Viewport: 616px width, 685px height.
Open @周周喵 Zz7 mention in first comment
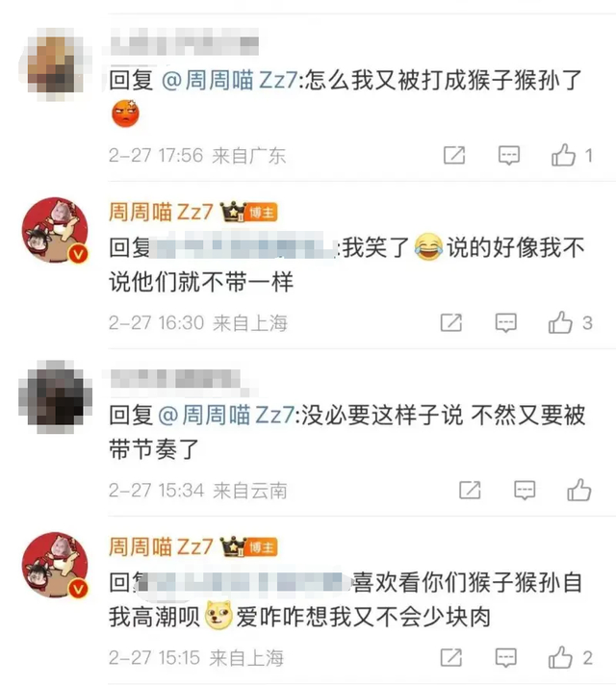(x=229, y=81)
